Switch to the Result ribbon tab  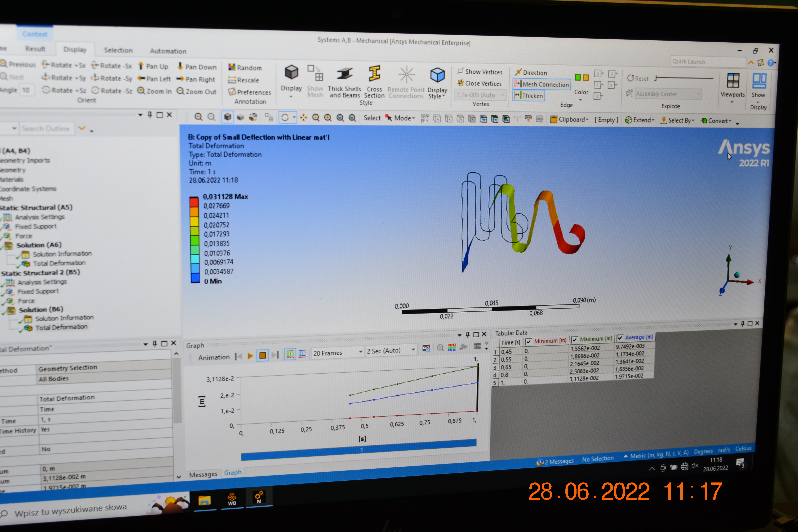[x=35, y=49]
